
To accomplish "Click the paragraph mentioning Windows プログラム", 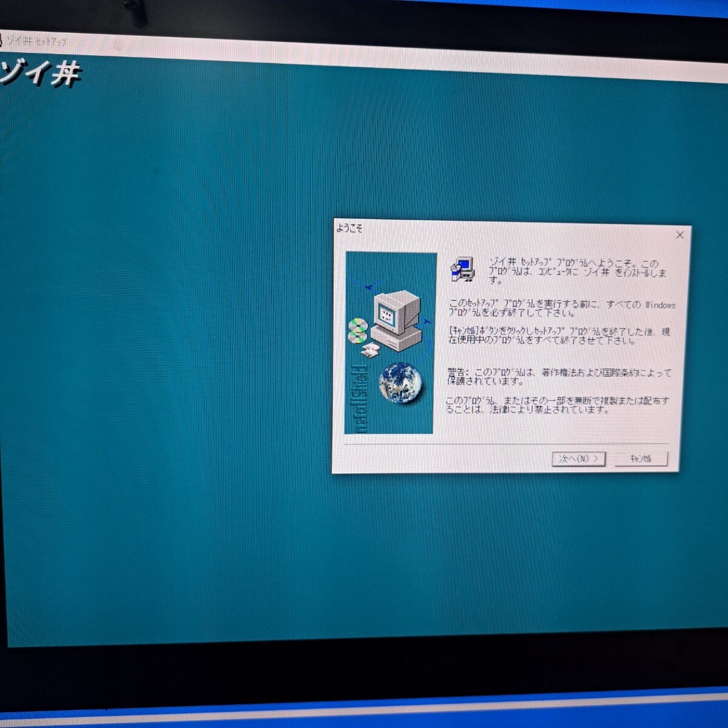I will (562, 308).
